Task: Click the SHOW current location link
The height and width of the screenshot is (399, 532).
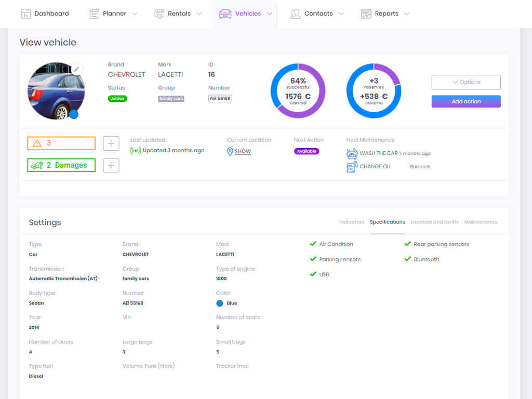Action: pos(243,151)
